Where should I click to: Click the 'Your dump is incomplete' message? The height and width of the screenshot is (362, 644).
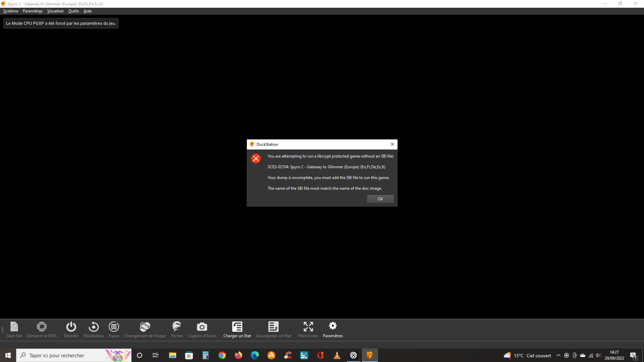click(x=328, y=178)
